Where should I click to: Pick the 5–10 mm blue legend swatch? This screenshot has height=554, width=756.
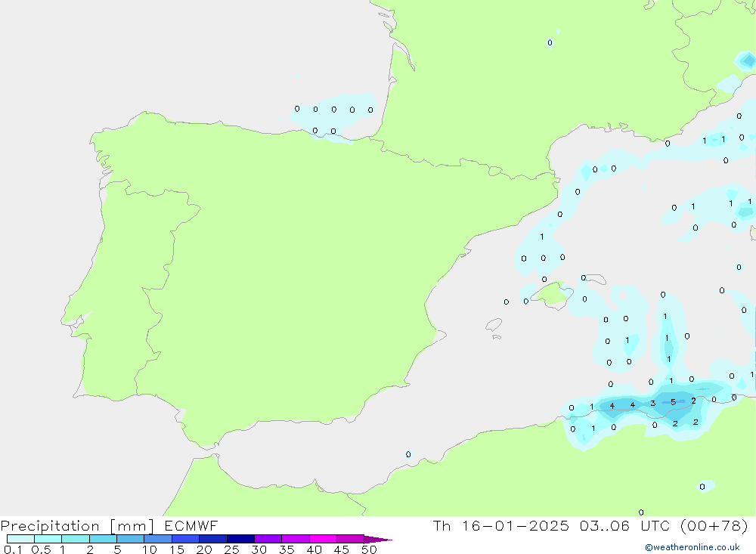pyautogui.click(x=130, y=539)
